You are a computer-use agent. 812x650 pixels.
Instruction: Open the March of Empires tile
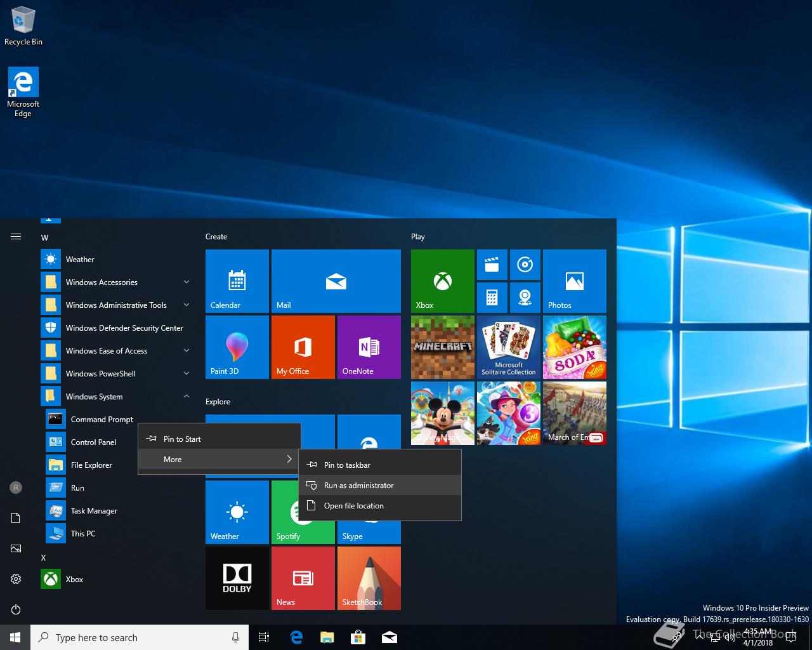[x=575, y=413]
